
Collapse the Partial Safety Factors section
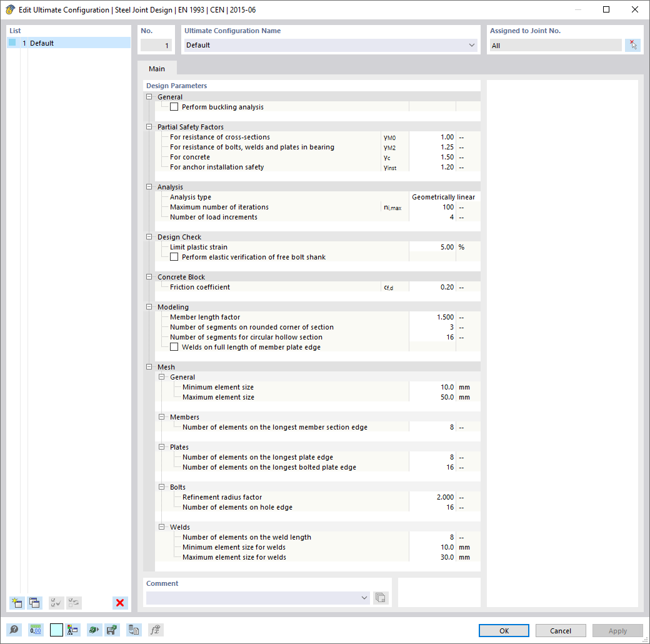(x=149, y=127)
